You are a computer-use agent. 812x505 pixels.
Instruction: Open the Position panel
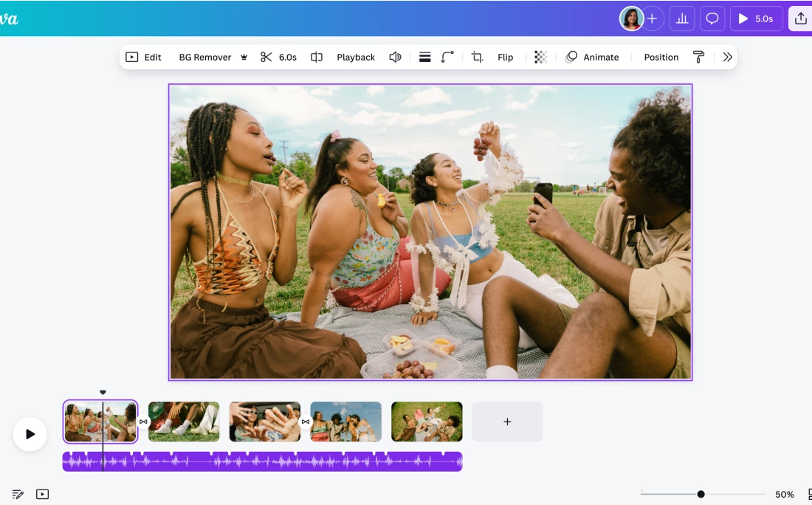[x=661, y=57]
